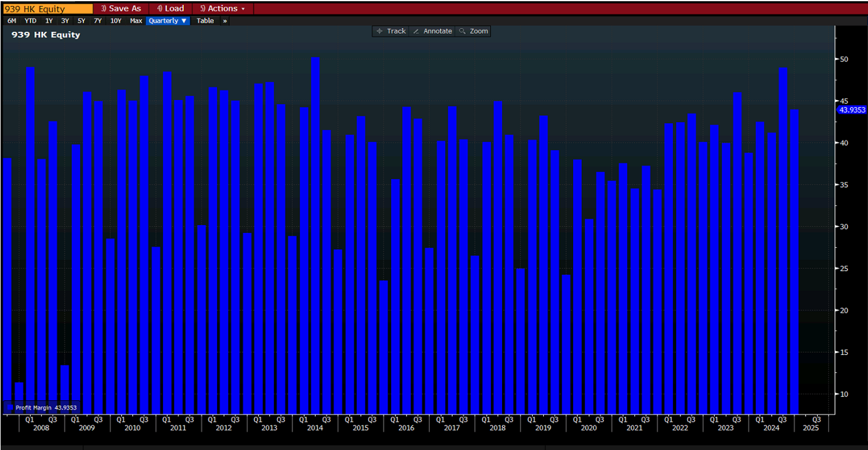868x450 pixels.
Task: Switch to the Table view
Action: click(205, 21)
